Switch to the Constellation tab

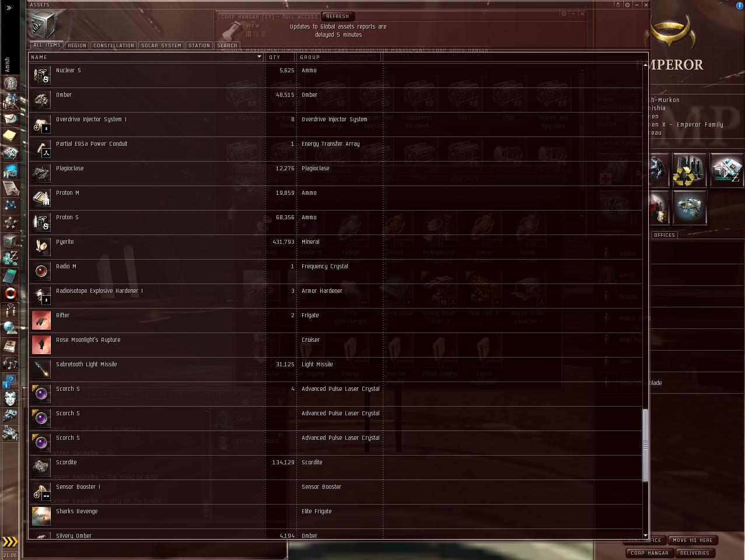tap(114, 45)
